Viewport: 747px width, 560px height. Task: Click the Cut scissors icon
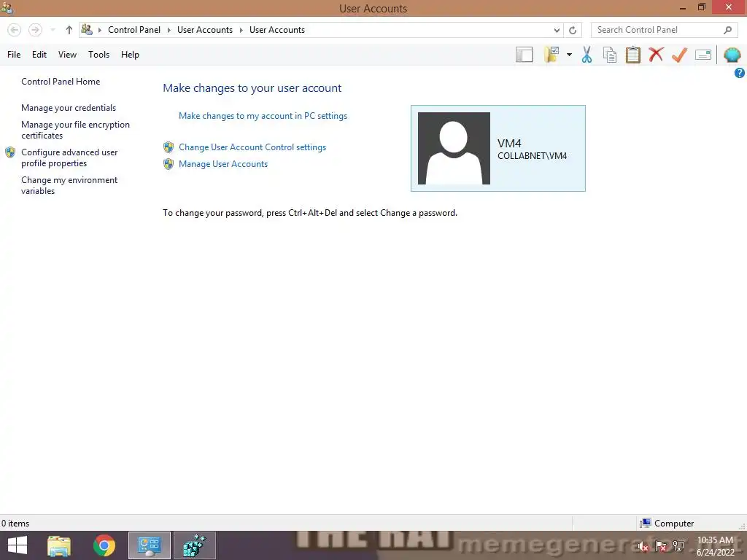pyautogui.click(x=587, y=55)
